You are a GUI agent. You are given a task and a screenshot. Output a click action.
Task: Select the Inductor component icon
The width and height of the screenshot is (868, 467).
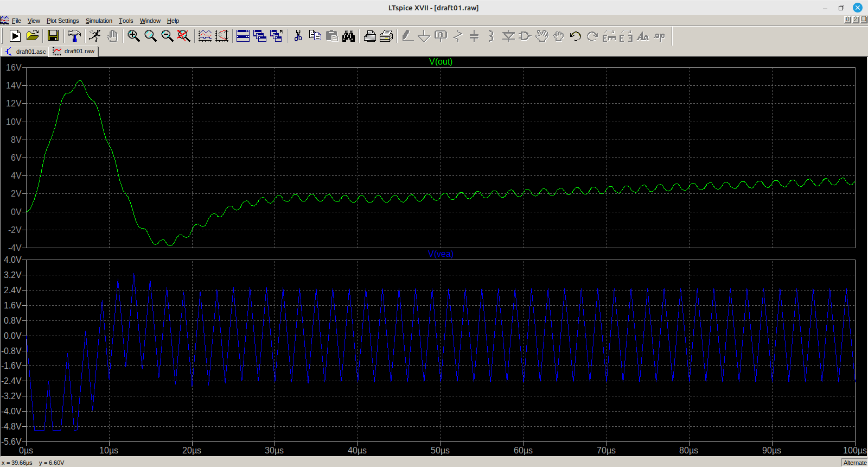(491, 36)
